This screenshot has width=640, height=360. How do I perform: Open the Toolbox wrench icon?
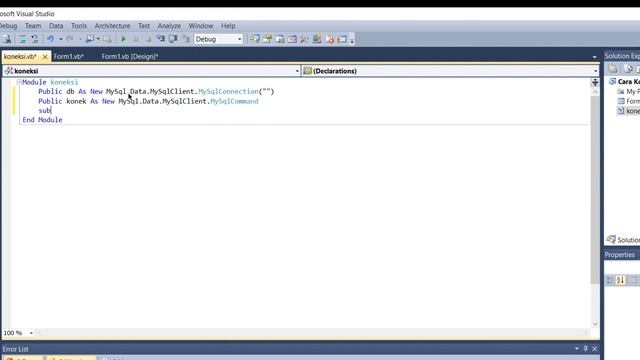[x=304, y=39]
